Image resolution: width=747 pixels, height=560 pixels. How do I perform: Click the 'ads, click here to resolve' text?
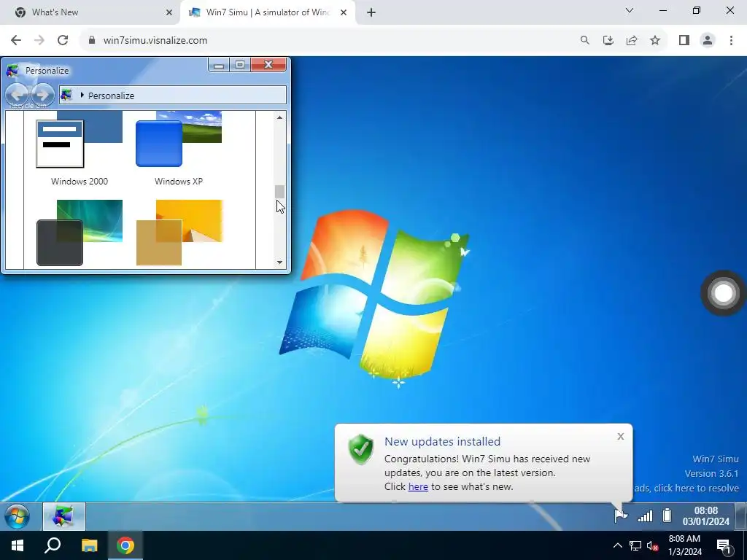pos(686,488)
